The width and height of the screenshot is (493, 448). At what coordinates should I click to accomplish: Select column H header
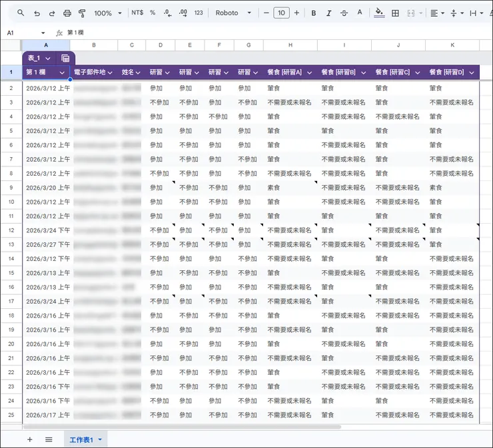290,45
